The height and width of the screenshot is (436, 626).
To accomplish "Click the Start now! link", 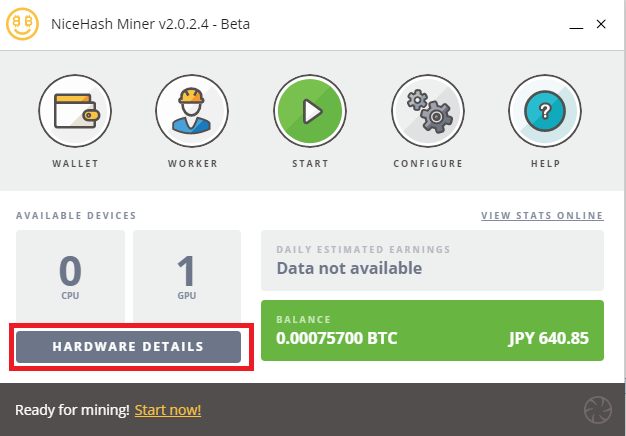I will point(168,410).
